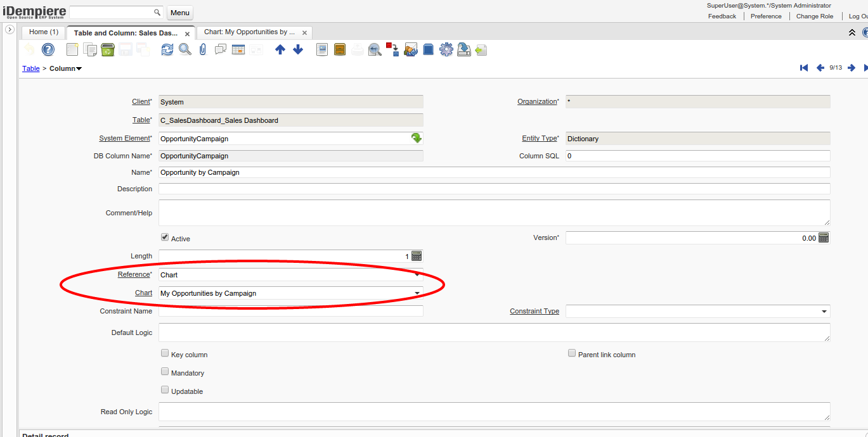868x437 pixels.
Task: Uncheck the Active checkbox
Action: click(165, 237)
